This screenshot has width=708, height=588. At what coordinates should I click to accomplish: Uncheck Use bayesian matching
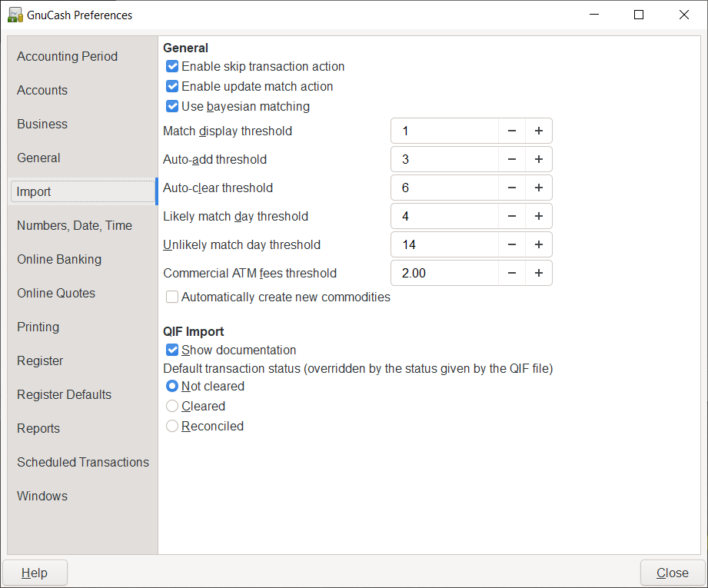tap(172, 107)
